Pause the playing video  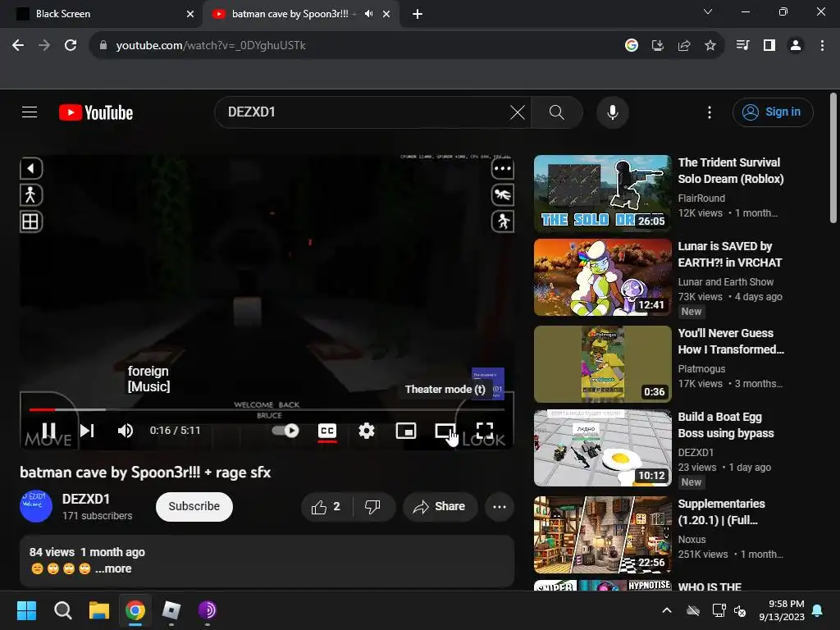pos(48,430)
